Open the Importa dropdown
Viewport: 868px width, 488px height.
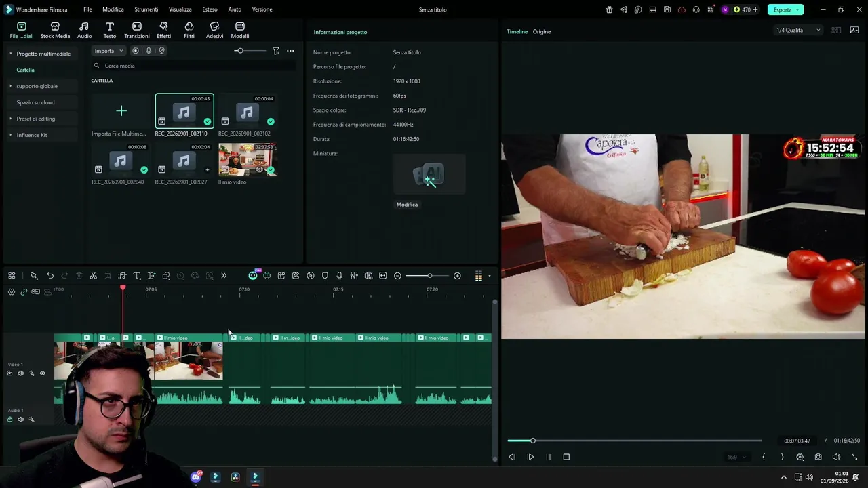108,51
